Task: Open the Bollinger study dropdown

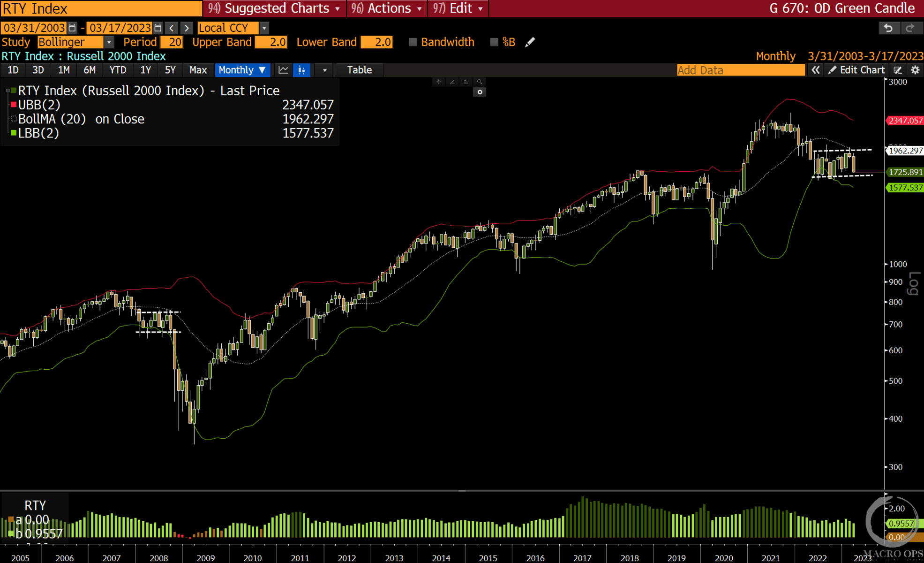Action: coord(109,42)
